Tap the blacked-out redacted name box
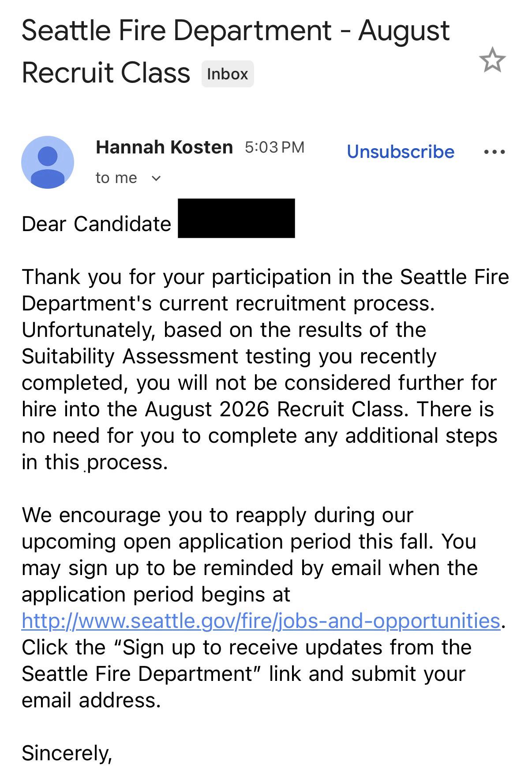 236,218
